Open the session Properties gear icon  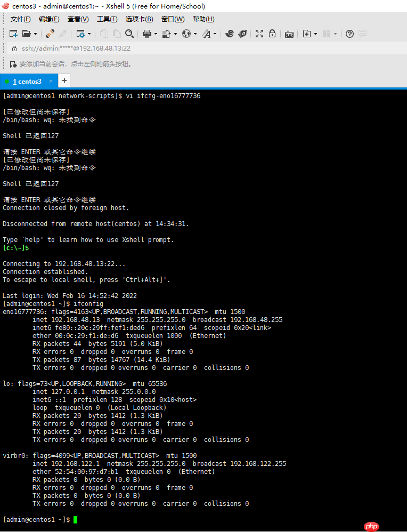click(x=80, y=34)
